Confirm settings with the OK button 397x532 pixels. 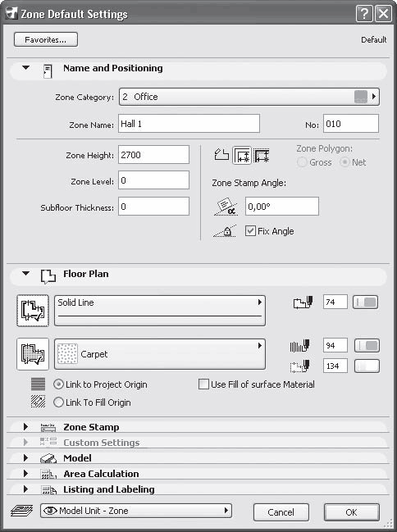[352, 512]
